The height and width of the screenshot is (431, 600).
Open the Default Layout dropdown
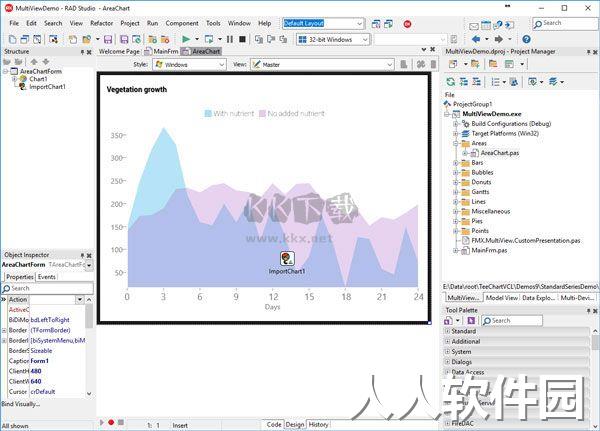click(359, 24)
